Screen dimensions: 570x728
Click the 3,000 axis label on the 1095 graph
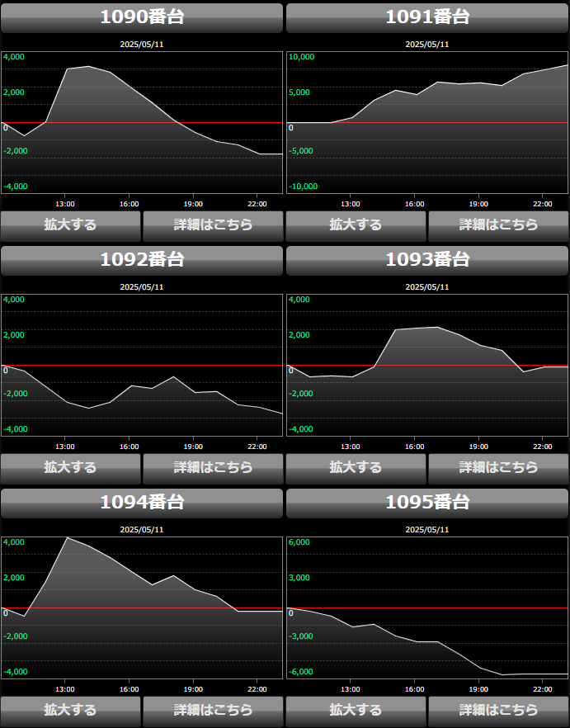click(x=299, y=578)
